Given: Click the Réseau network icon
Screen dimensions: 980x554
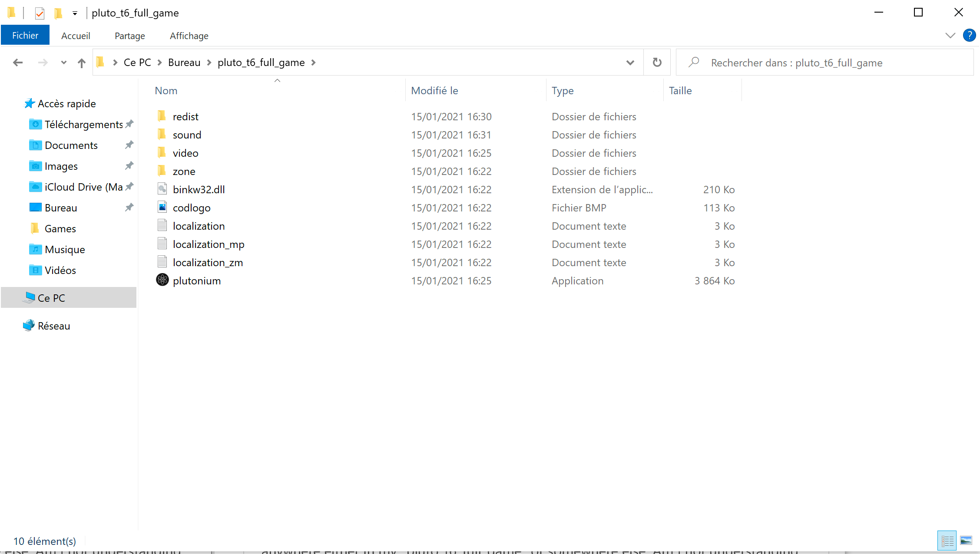Looking at the screenshot, I should click(x=29, y=326).
